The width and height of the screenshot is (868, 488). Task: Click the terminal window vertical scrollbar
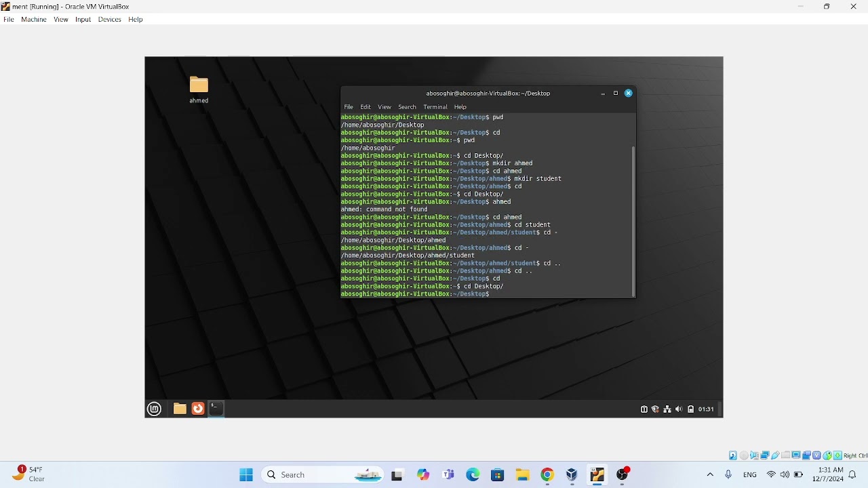pos(633,221)
